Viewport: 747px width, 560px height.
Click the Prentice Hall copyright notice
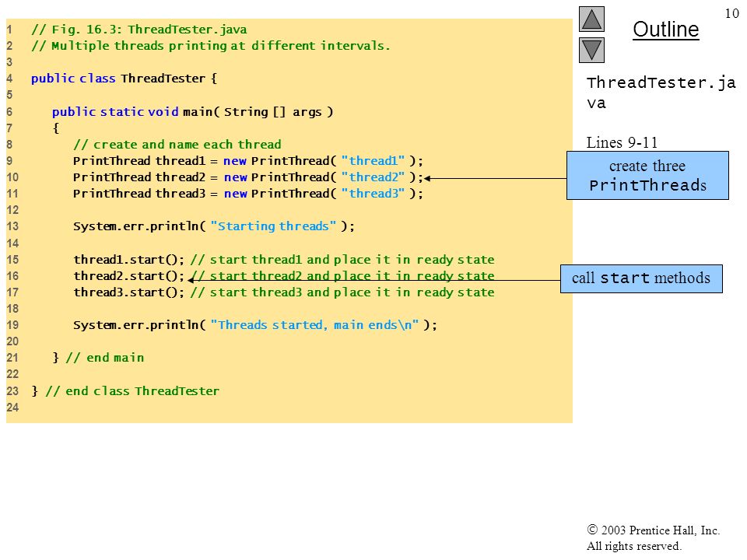coord(653,538)
